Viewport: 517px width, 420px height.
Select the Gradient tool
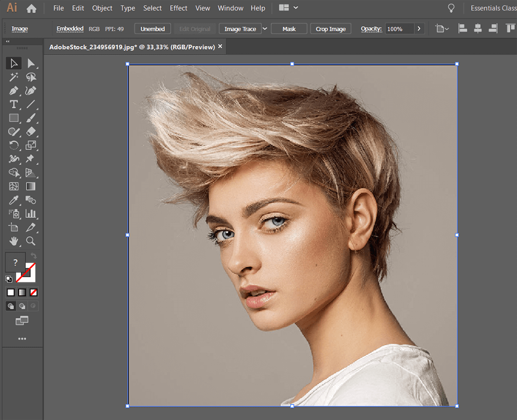coord(31,186)
